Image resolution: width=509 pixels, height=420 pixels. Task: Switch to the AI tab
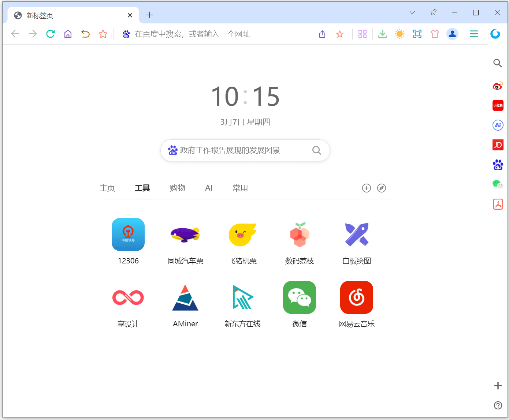[x=209, y=188]
